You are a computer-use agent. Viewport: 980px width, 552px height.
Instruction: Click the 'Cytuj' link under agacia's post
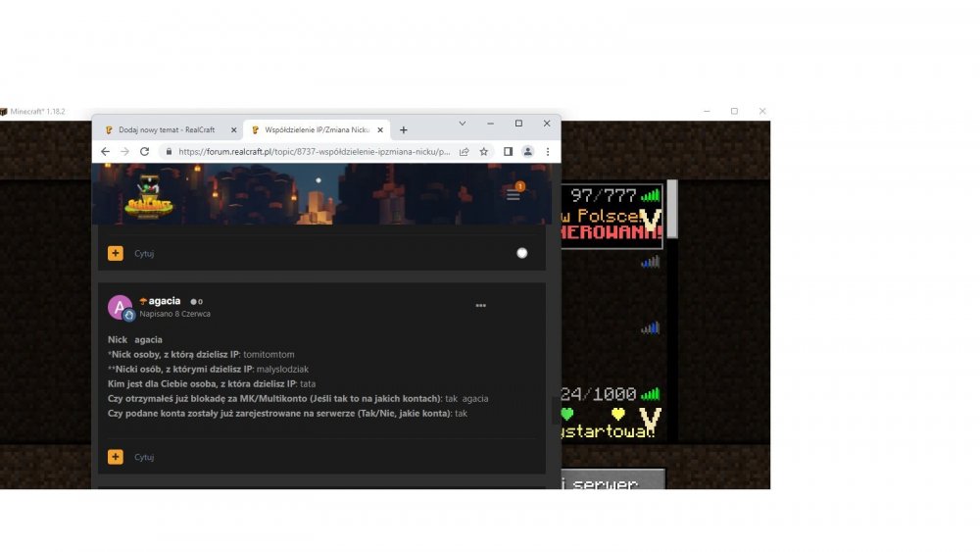click(144, 457)
